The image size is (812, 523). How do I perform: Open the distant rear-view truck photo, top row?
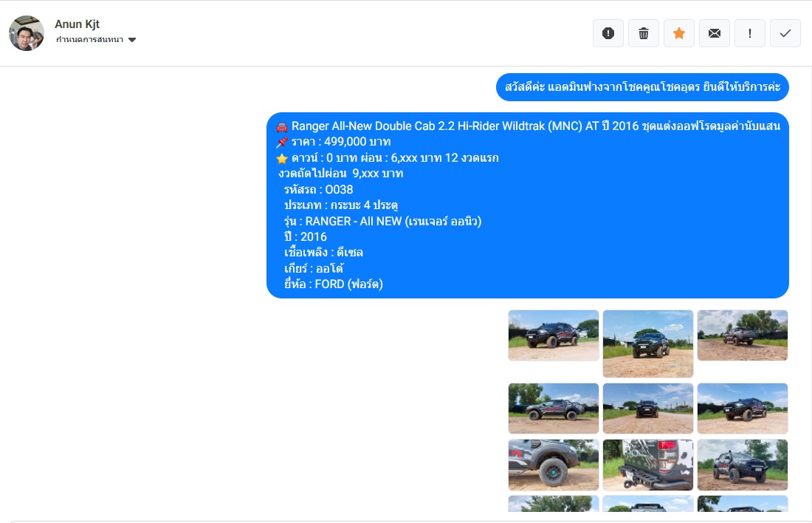coord(743,335)
